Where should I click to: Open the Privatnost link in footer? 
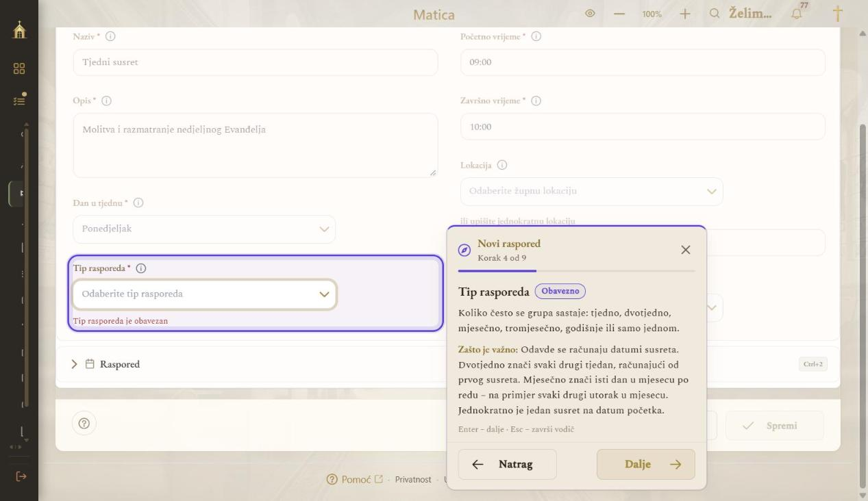[x=413, y=479]
